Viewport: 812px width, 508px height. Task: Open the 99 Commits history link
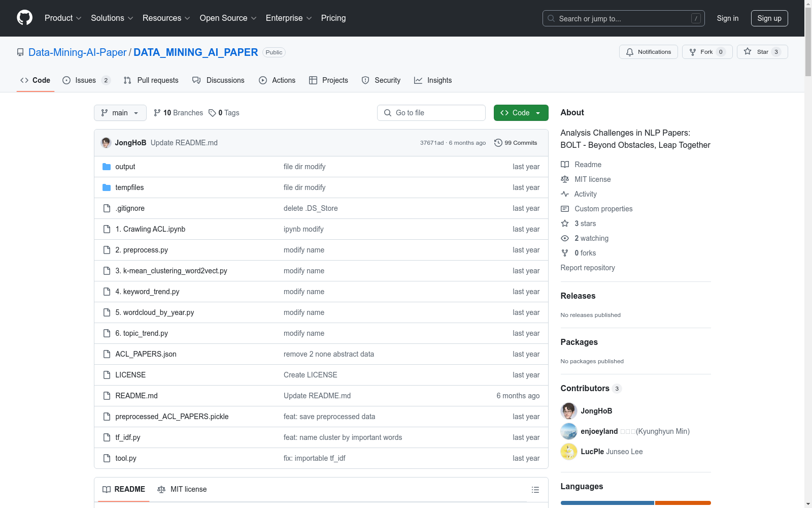point(516,143)
